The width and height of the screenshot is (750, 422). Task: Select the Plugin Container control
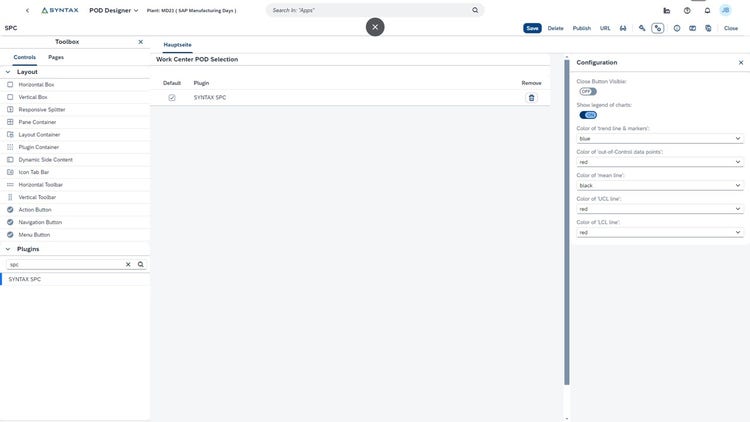(x=75, y=147)
